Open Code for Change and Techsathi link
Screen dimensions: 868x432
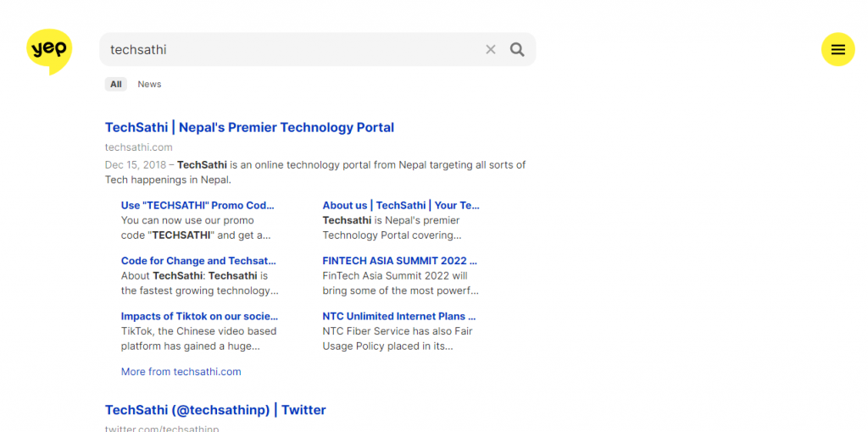[x=198, y=261]
